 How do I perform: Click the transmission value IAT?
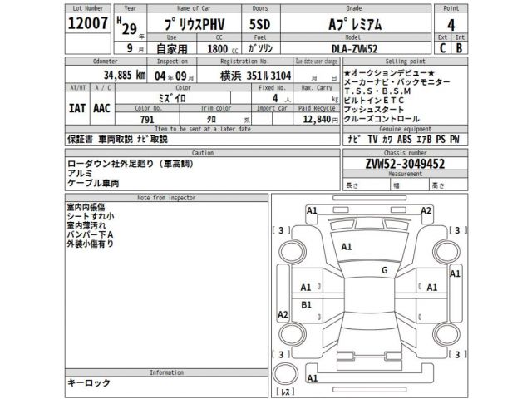click(x=77, y=109)
